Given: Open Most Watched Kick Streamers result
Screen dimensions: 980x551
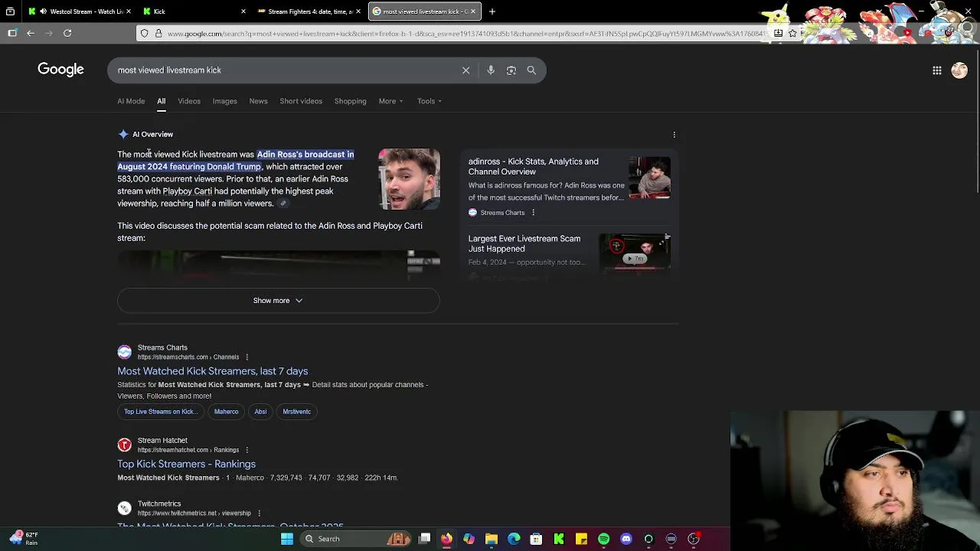Looking at the screenshot, I should click(x=213, y=371).
